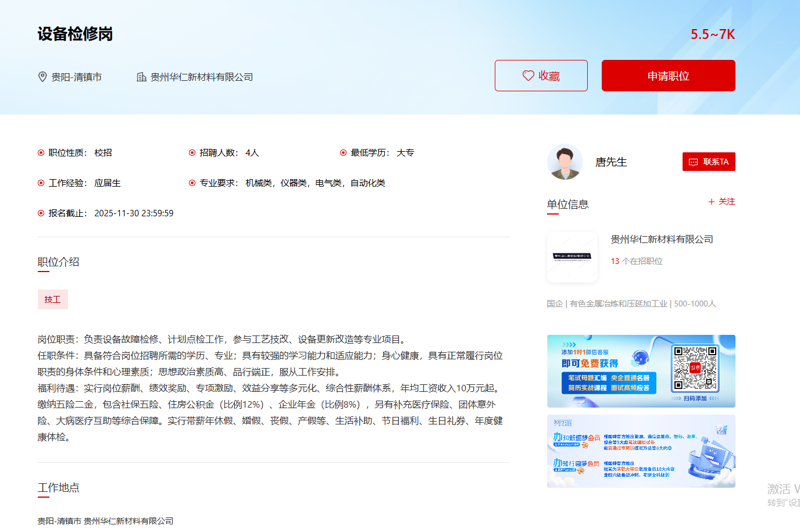This screenshot has width=800, height=532.
Task: Click the 招聘人数 value 4人
Action: pyautogui.click(x=252, y=153)
